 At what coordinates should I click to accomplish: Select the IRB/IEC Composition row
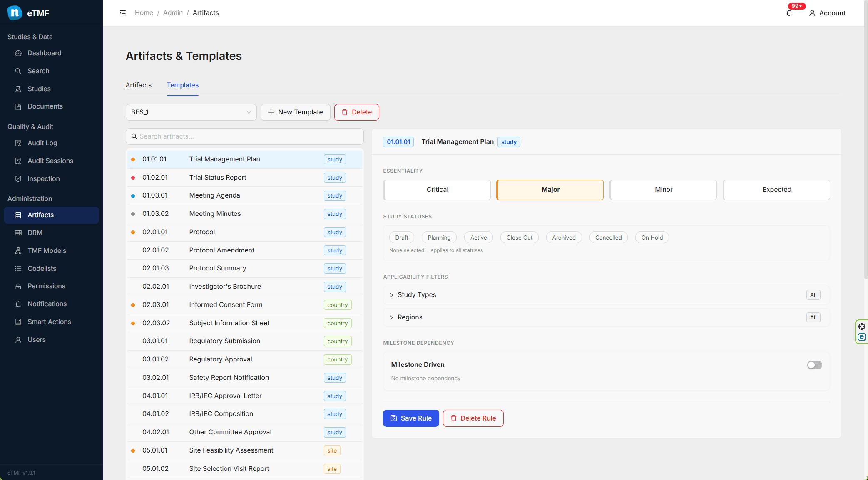click(x=245, y=414)
